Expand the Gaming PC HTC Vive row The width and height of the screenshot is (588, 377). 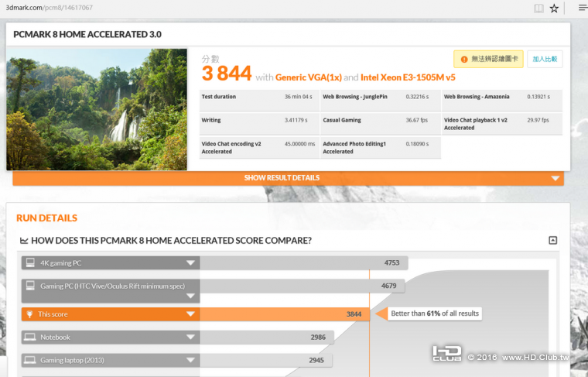click(190, 296)
